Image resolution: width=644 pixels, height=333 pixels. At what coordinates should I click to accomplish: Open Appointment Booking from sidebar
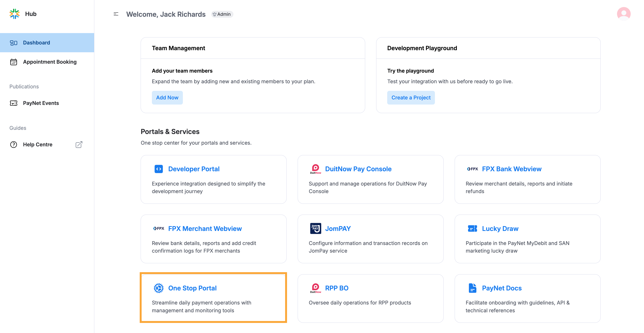(x=50, y=62)
